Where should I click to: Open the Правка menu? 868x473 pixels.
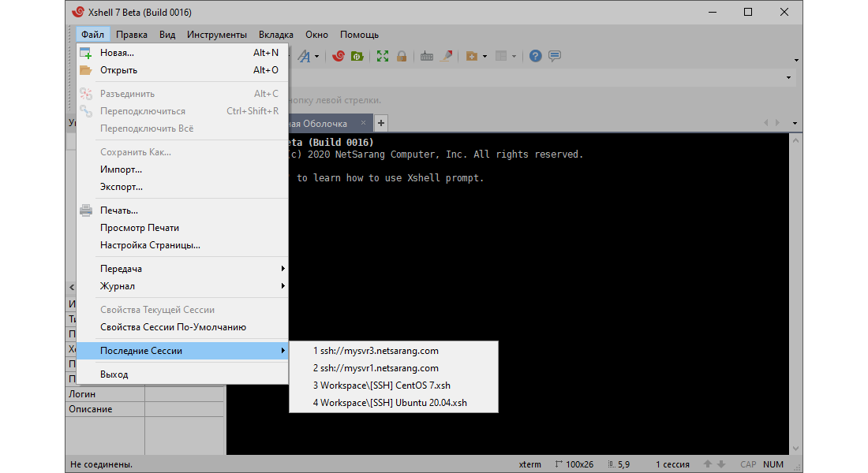coord(132,35)
